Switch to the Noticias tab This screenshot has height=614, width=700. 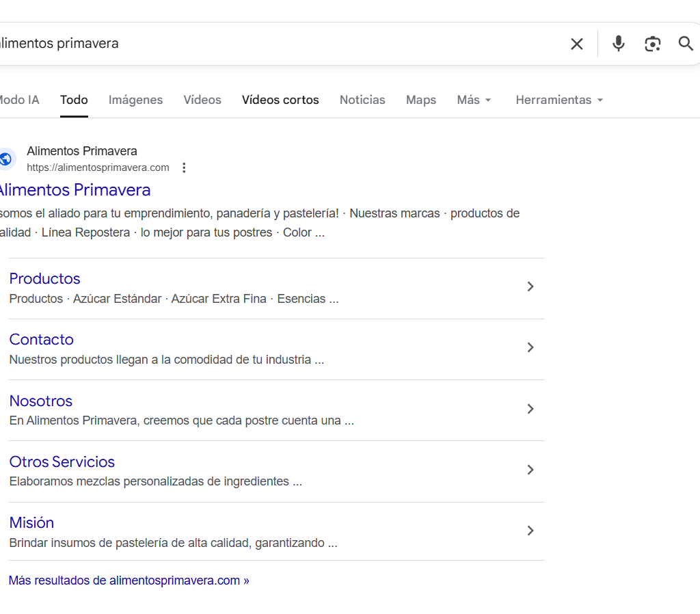[362, 100]
